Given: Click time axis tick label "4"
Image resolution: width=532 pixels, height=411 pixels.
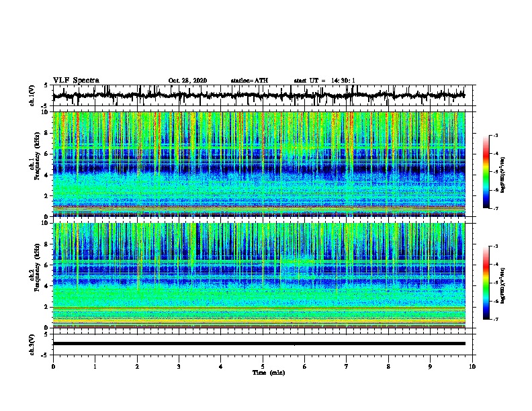Looking at the screenshot, I should click(221, 367).
